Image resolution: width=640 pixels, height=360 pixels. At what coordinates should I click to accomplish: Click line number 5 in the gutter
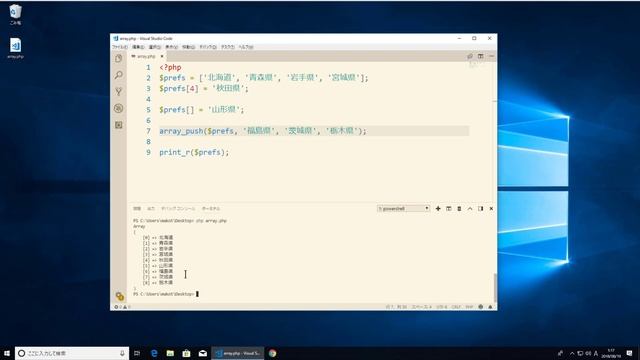pyautogui.click(x=149, y=110)
